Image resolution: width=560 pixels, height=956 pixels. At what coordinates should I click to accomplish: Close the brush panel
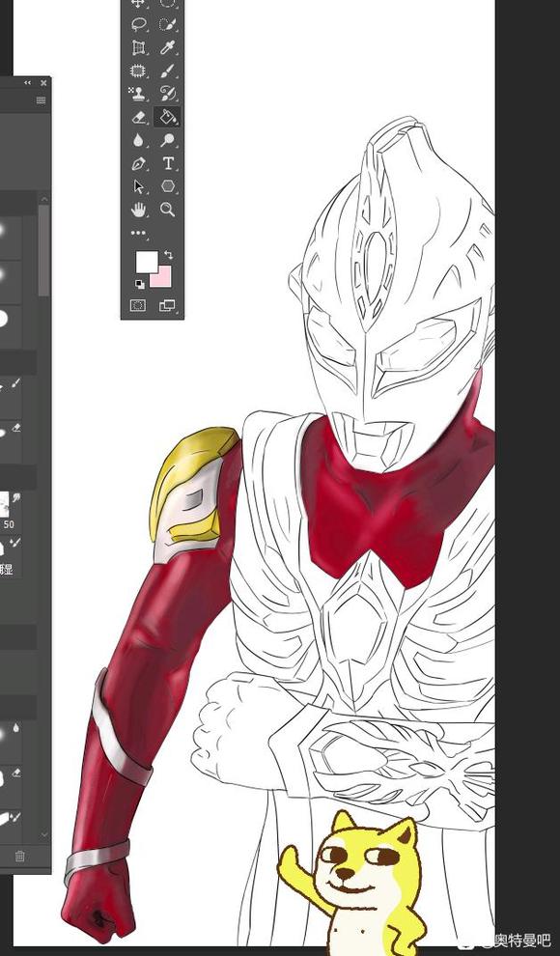(43, 82)
